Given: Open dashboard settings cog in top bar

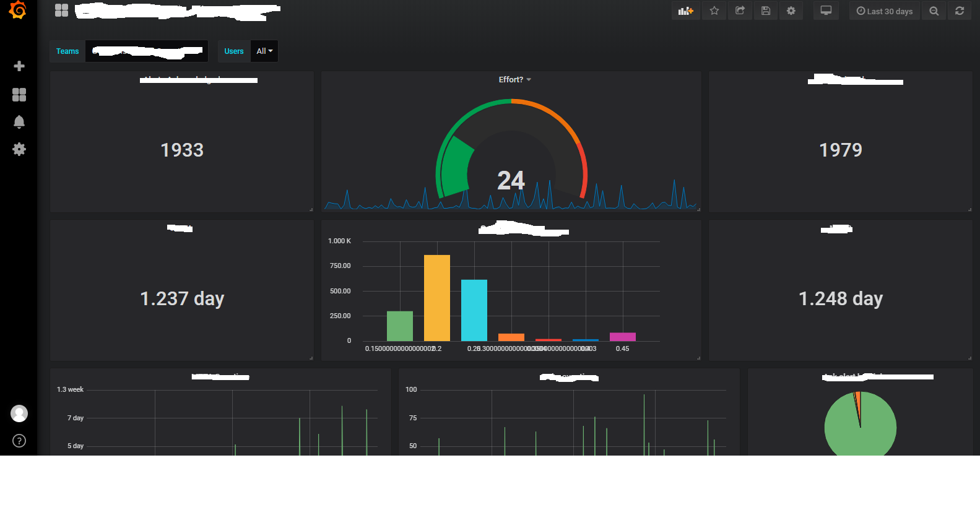Looking at the screenshot, I should click(x=791, y=11).
